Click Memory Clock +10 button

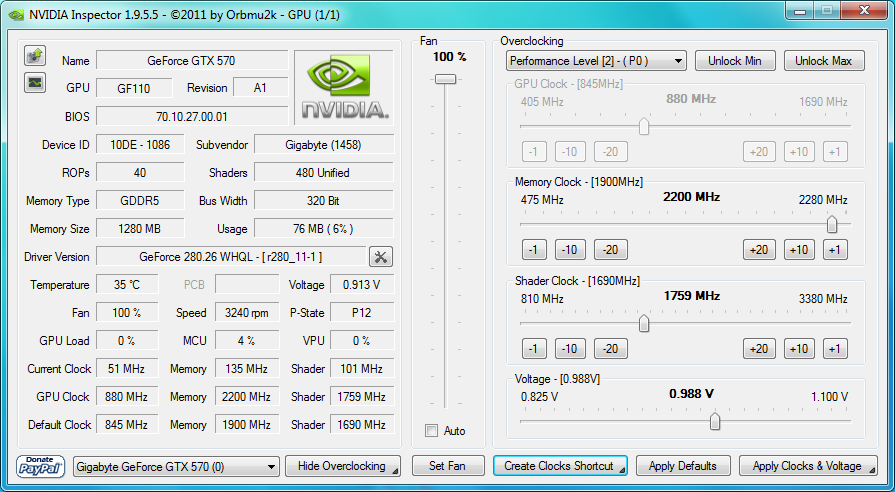coord(799,250)
